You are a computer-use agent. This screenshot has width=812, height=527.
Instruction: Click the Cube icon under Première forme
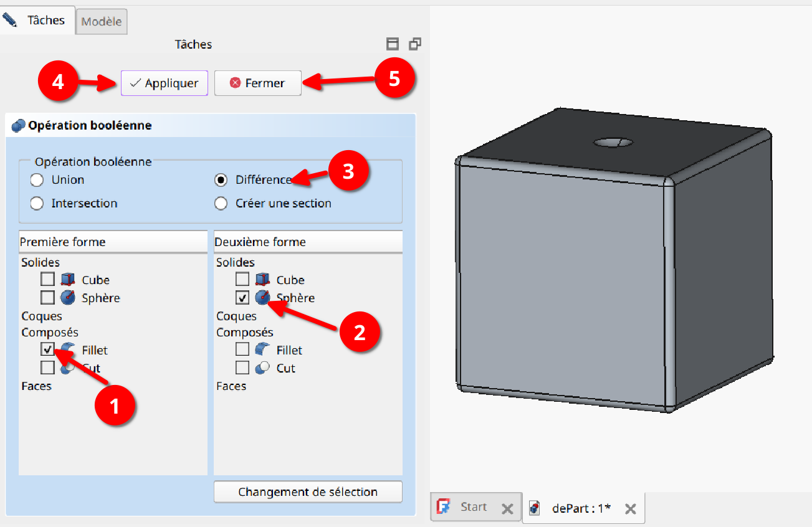click(x=67, y=279)
